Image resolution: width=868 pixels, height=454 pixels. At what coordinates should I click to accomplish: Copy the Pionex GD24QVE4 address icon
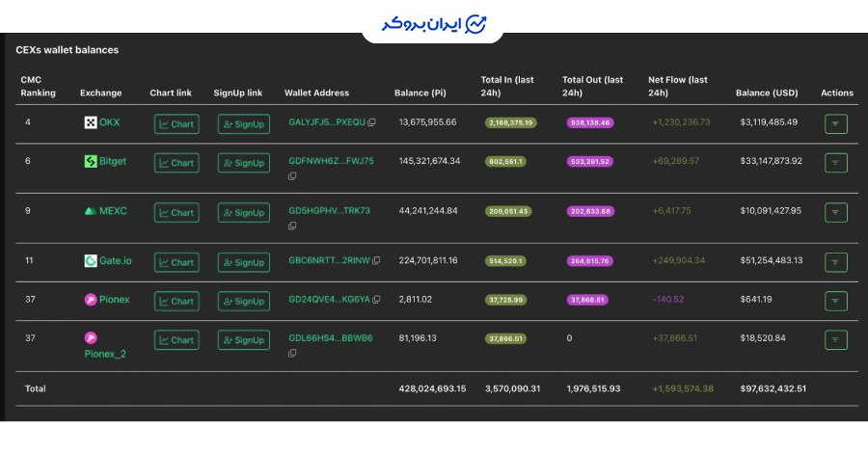[x=376, y=299]
